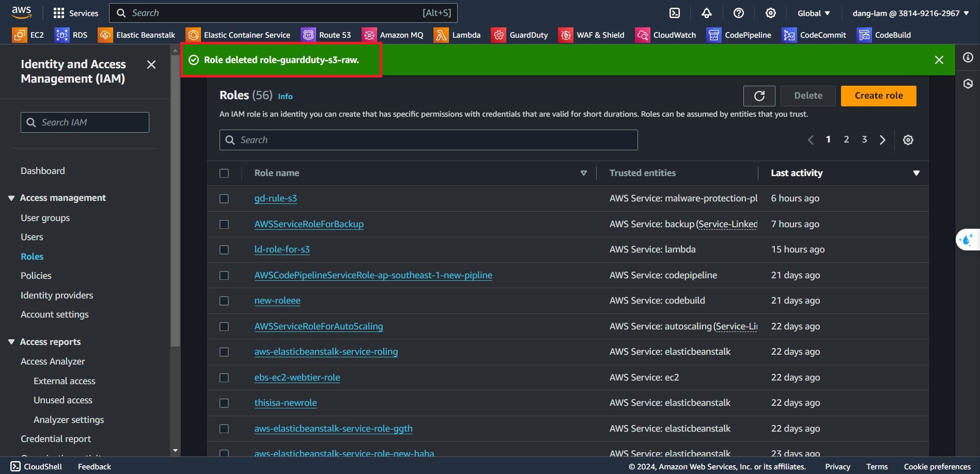Dismiss the role deleted success banner
The width and height of the screenshot is (980, 474).
click(x=939, y=60)
